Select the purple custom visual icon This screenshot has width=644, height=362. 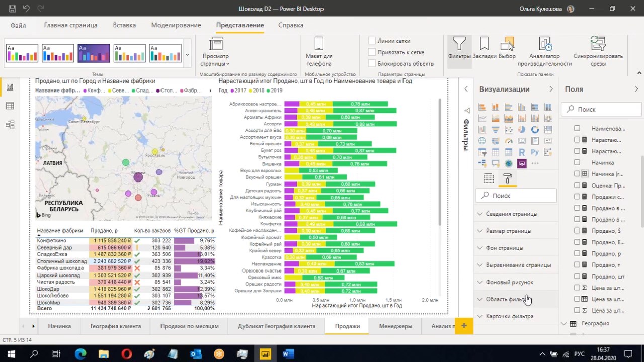click(x=522, y=163)
